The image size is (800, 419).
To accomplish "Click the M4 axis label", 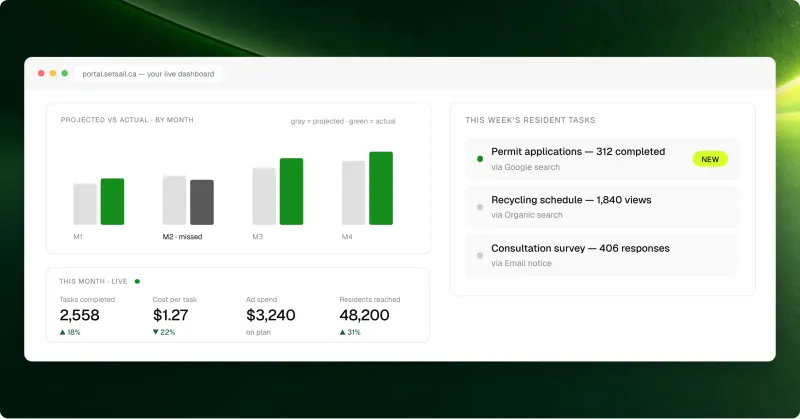I will pyautogui.click(x=347, y=237).
